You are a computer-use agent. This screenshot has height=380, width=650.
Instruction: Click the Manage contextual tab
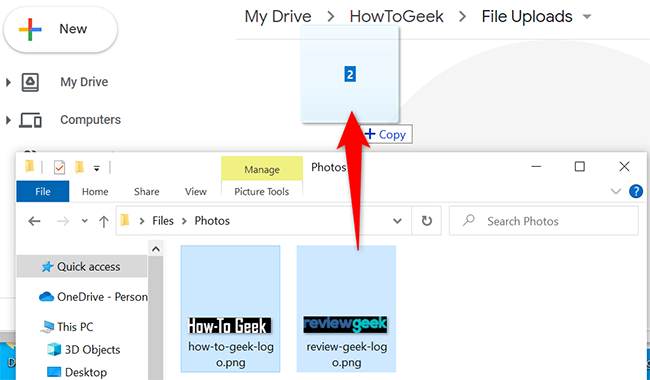(262, 169)
